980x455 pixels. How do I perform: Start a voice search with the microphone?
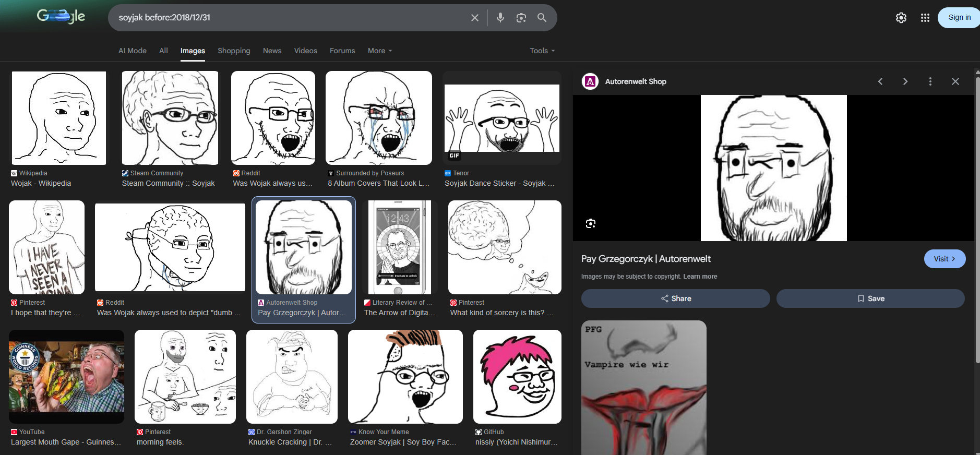pos(500,18)
